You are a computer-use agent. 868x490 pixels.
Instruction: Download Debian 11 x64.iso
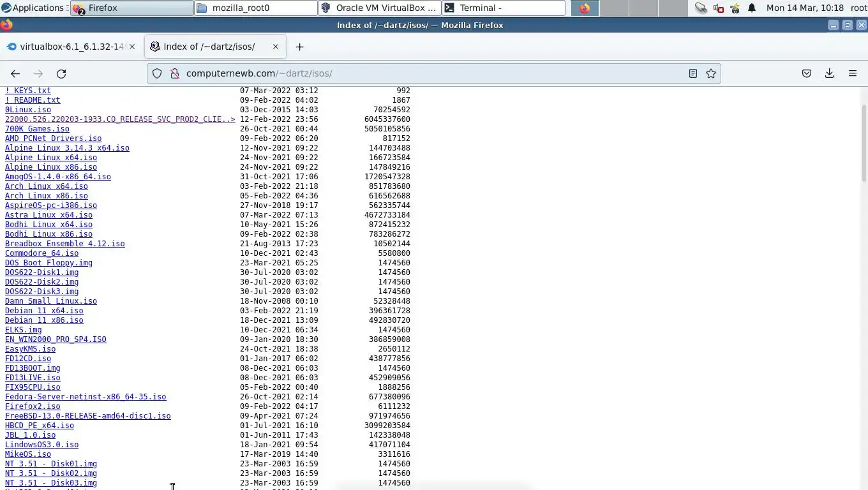44,311
